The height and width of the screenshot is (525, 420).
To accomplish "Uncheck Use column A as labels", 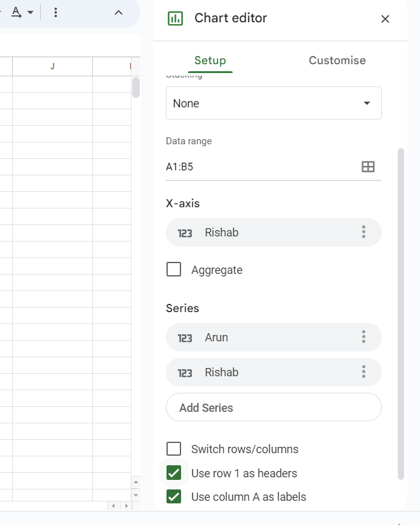I will (x=173, y=497).
